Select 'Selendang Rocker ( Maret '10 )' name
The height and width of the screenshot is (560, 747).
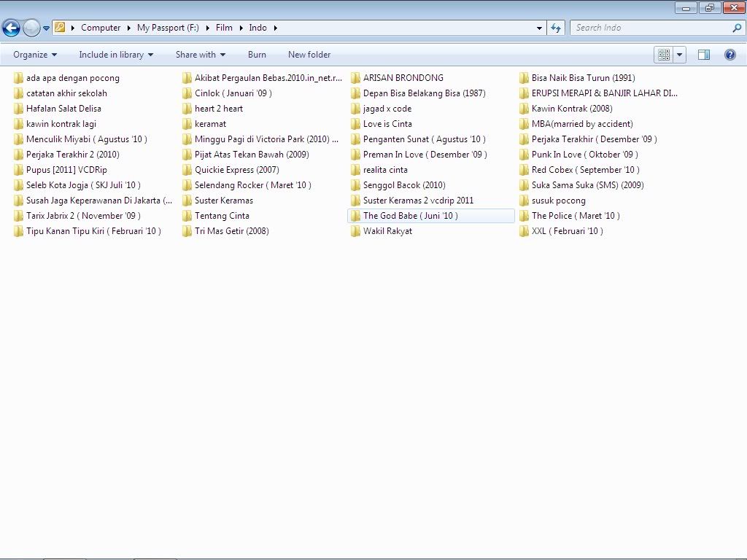(x=253, y=185)
